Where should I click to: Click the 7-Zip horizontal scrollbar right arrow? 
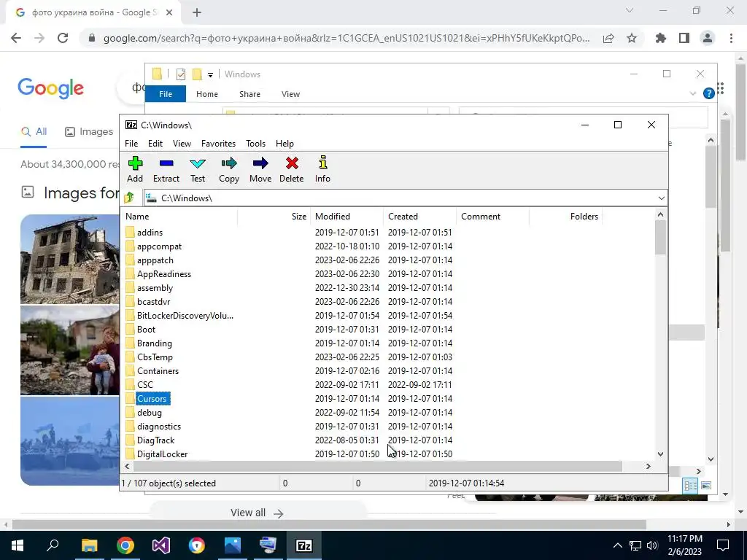point(648,466)
